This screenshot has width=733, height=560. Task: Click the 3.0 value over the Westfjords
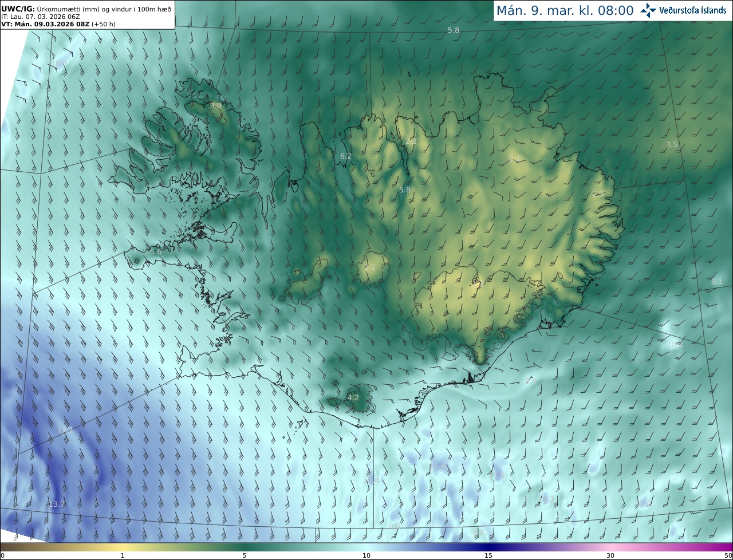pos(215,106)
